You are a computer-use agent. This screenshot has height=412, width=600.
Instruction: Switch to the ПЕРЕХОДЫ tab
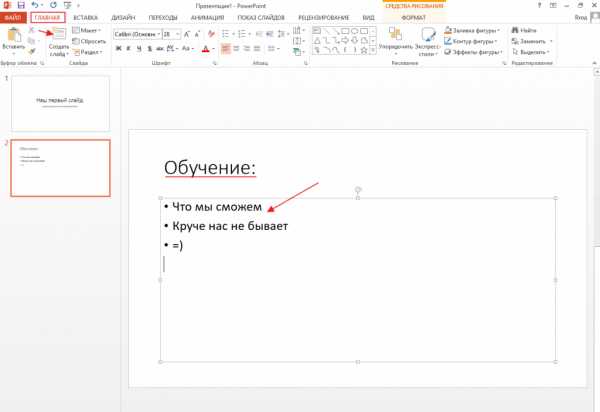tap(163, 18)
